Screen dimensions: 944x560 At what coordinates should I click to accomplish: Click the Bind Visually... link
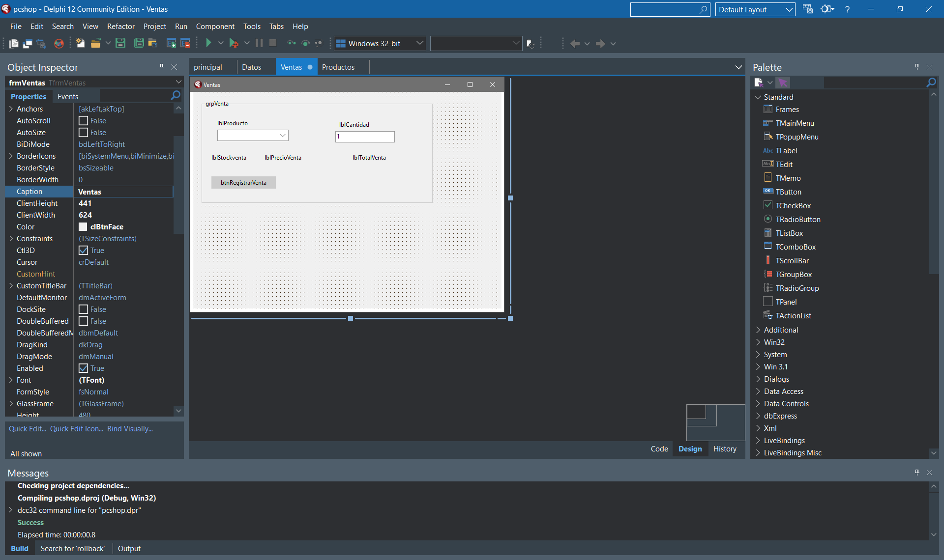click(130, 429)
